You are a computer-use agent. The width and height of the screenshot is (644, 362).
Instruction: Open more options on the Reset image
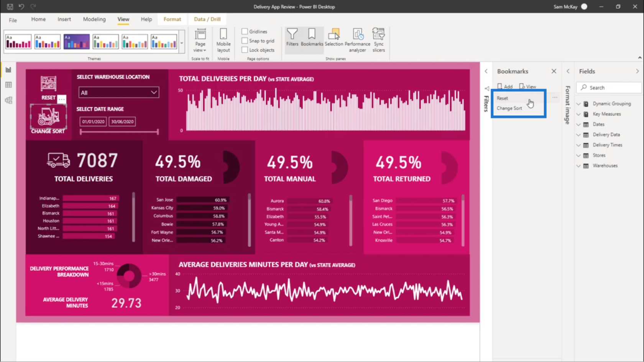[62, 99]
